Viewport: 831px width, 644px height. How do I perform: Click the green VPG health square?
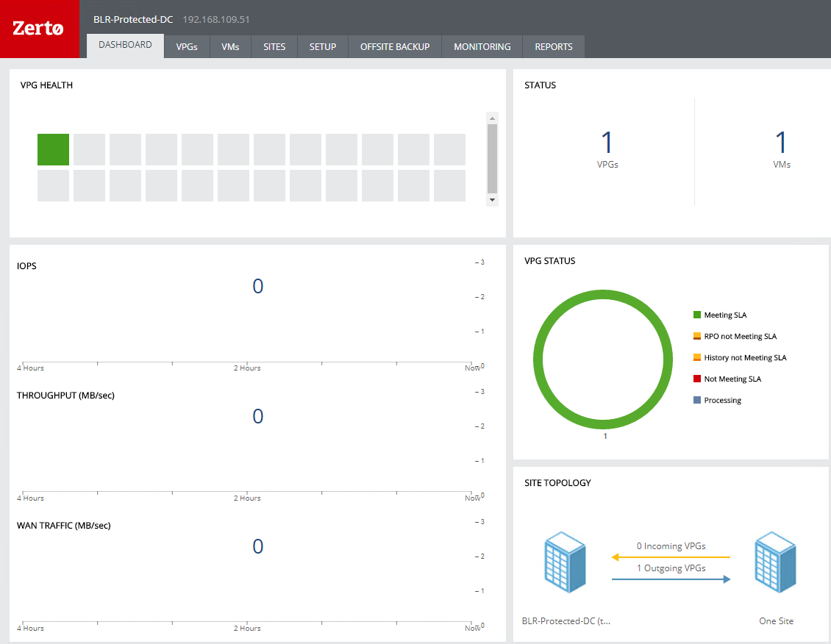[x=53, y=149]
